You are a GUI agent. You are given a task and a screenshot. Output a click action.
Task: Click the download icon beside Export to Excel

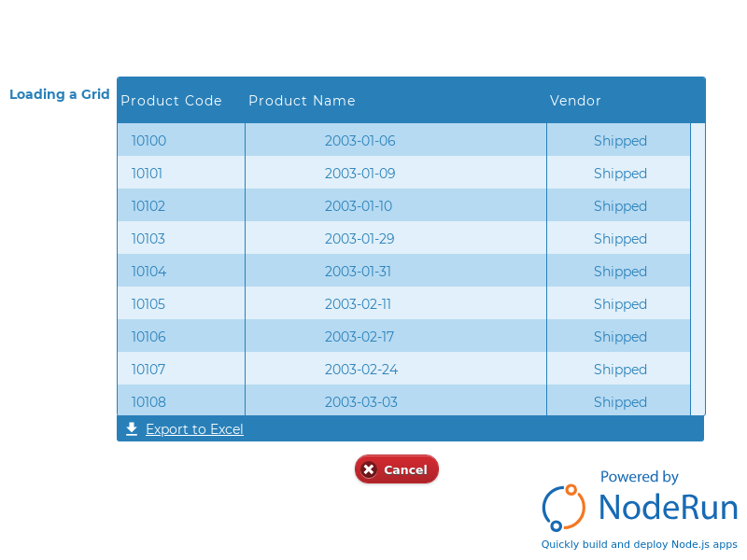coord(132,428)
